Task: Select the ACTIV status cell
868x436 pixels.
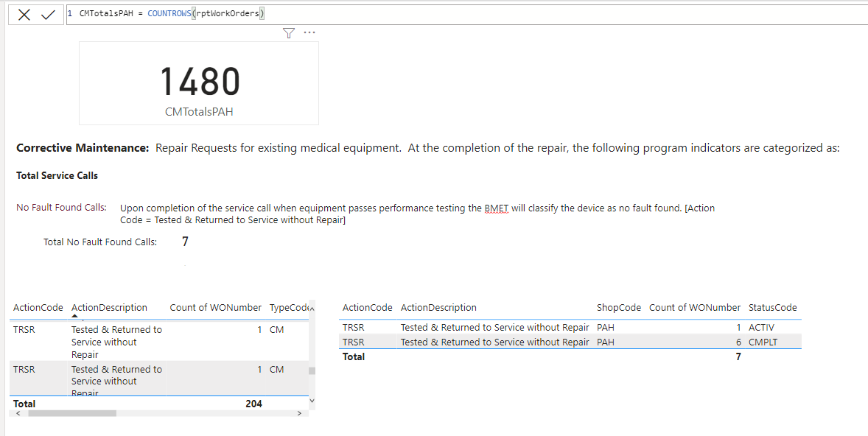Action: [761, 328]
